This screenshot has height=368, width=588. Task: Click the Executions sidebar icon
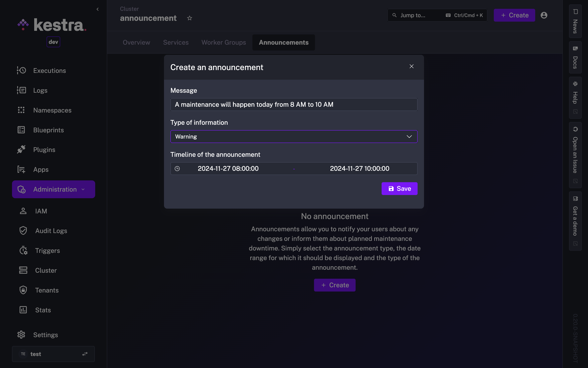point(21,71)
